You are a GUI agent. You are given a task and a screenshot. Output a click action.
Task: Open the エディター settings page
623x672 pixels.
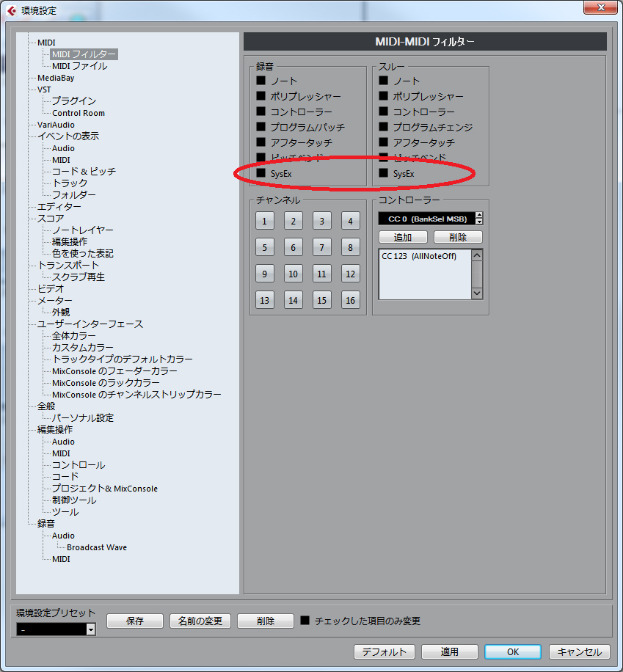coord(59,207)
